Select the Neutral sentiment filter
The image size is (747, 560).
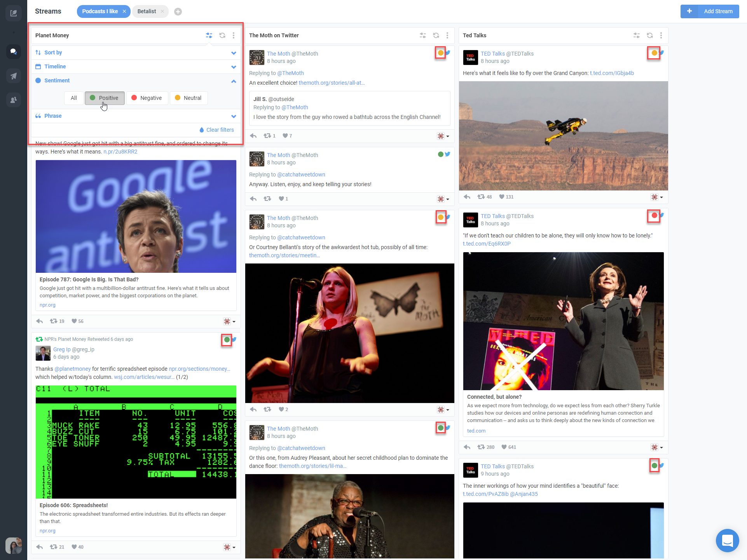[188, 98]
